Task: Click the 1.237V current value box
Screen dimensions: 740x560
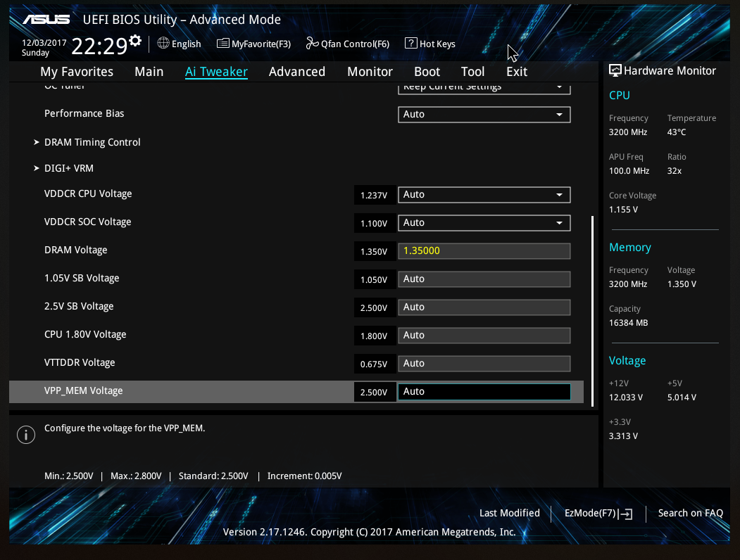Action: click(x=375, y=195)
